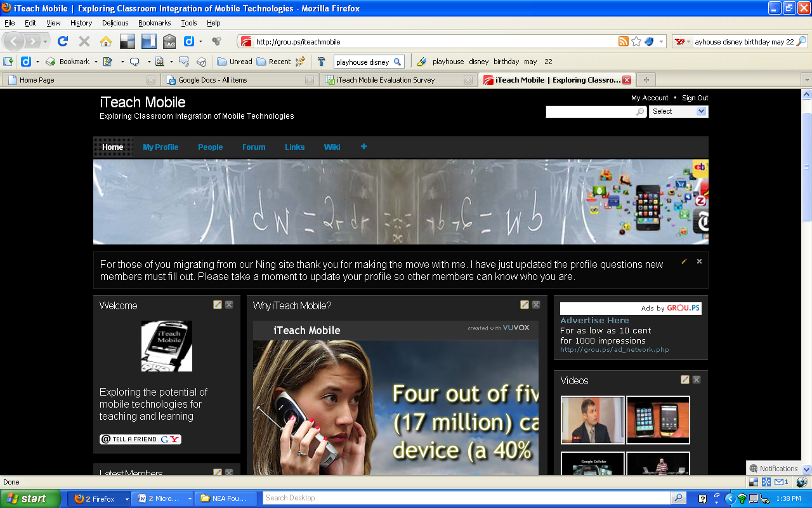Go to the browser Home icon
The height and width of the screenshot is (508, 812).
coord(106,41)
